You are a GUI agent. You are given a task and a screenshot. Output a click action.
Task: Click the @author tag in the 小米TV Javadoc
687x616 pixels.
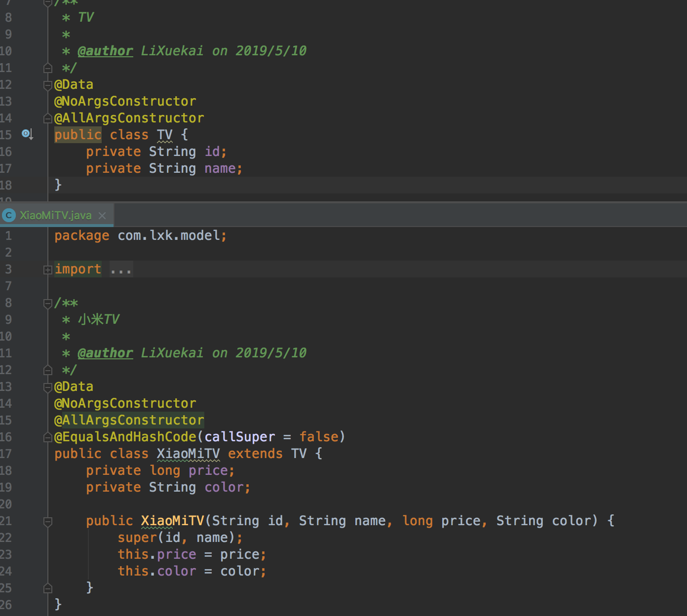coord(105,353)
